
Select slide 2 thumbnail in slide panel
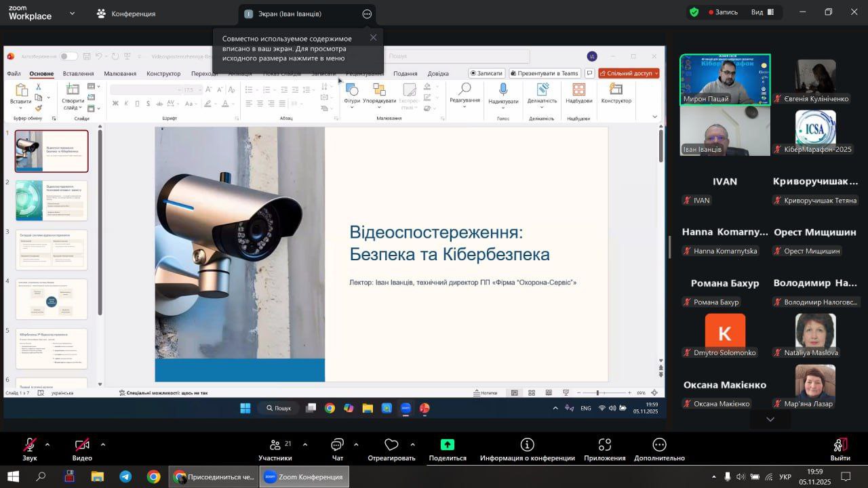coord(52,200)
